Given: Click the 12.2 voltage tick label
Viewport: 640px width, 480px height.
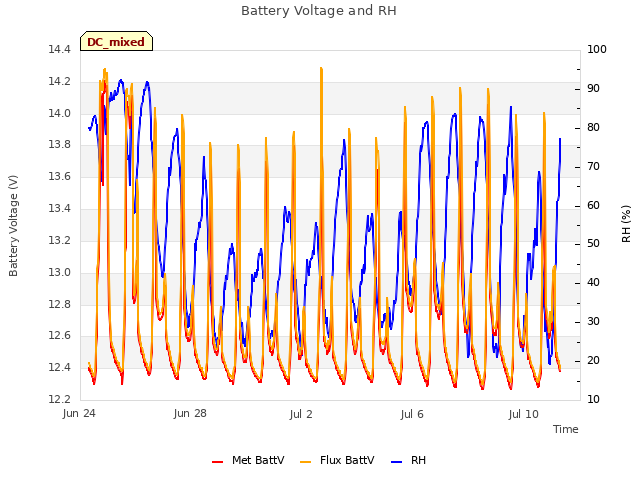Looking at the screenshot, I should coord(60,399).
